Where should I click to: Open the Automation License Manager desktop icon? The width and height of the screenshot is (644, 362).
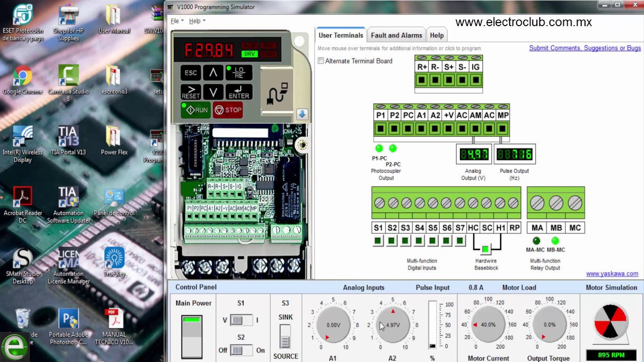(x=68, y=266)
